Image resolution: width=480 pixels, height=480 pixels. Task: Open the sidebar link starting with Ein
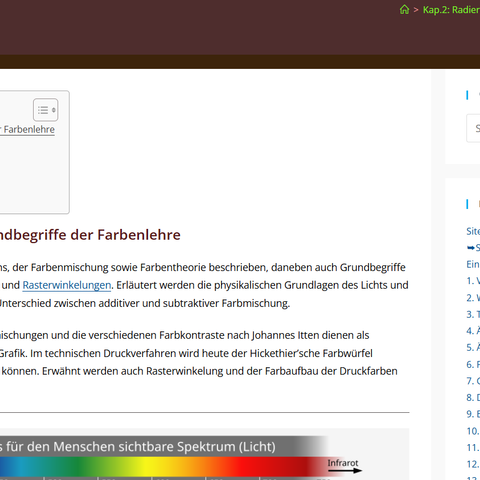click(x=473, y=264)
